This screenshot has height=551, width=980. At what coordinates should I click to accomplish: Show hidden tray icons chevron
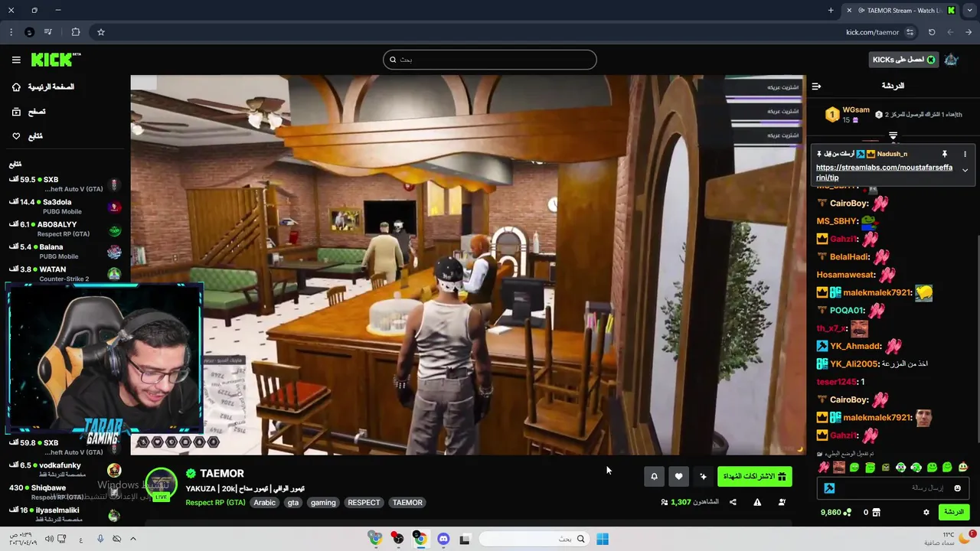[132, 539]
